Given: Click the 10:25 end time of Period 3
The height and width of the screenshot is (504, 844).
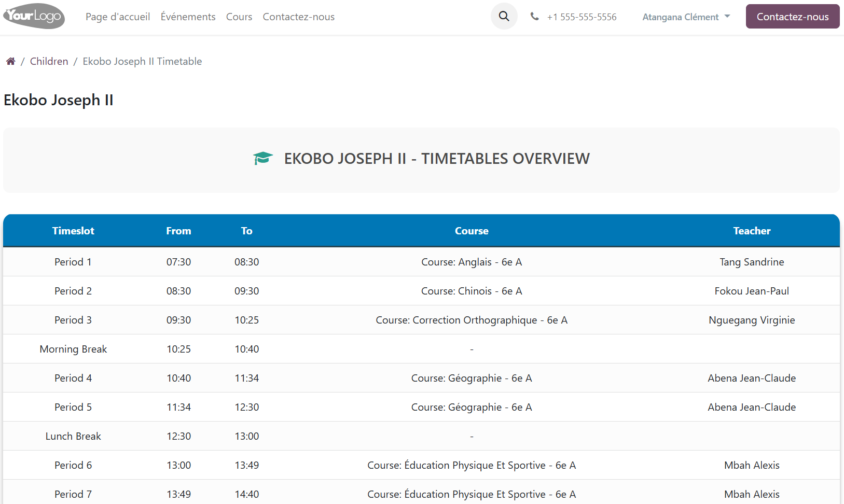Looking at the screenshot, I should pyautogui.click(x=246, y=320).
